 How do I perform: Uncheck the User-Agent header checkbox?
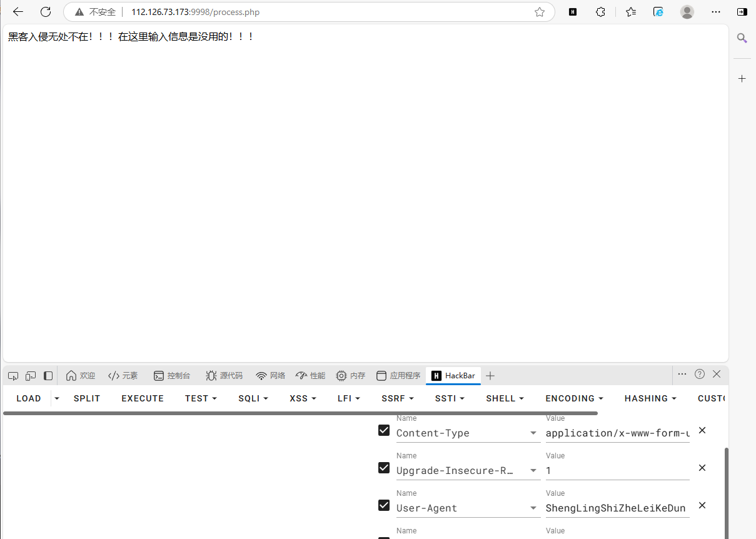[384, 505]
